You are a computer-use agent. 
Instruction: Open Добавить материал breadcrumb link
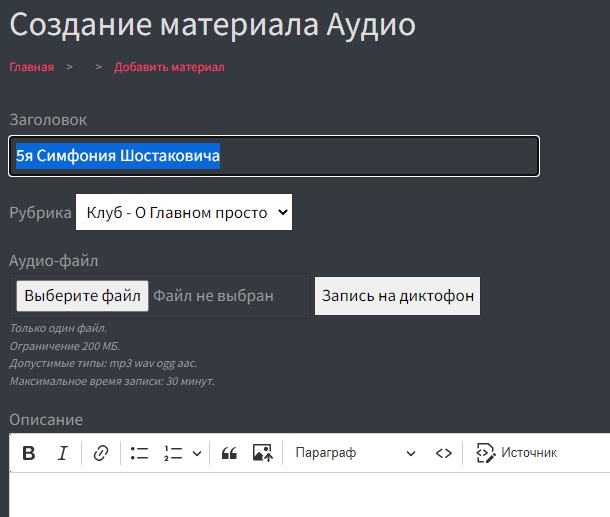tap(169, 67)
